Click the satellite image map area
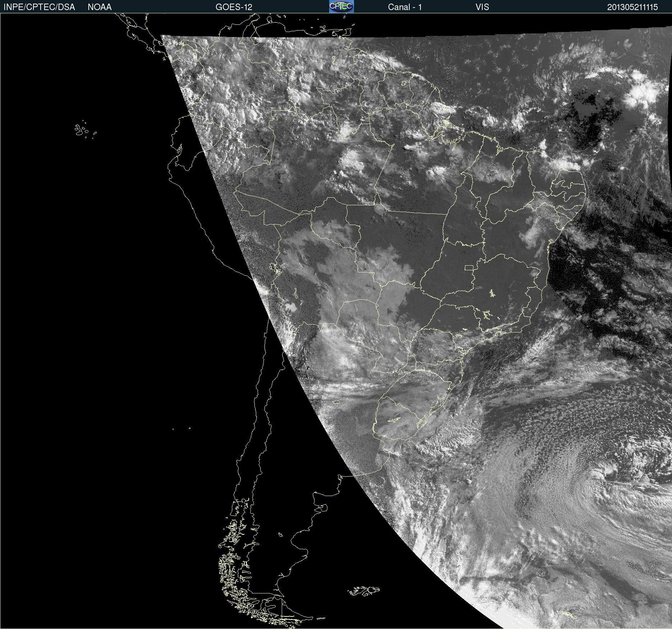 coord(336,321)
